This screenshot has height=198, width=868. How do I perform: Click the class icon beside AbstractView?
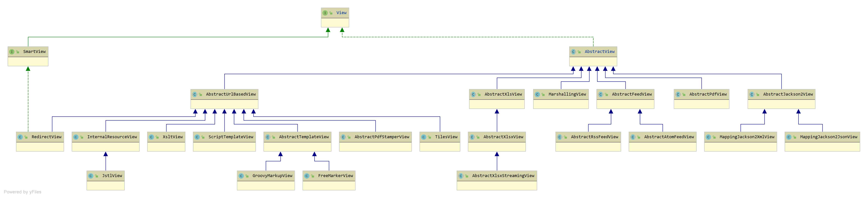pyautogui.click(x=573, y=52)
